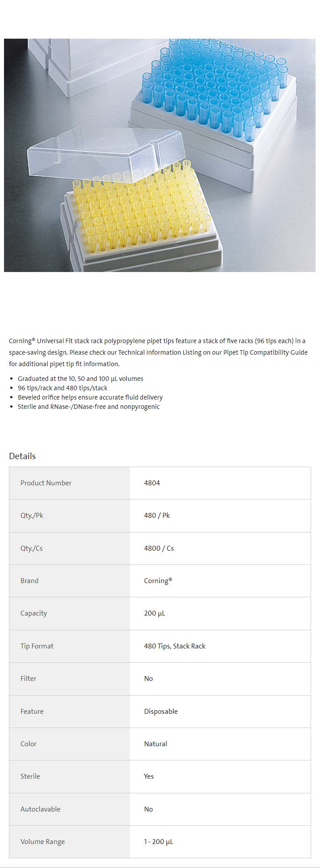Click the Volume Range value 1 - 200 µL
The height and width of the screenshot is (868, 320).
click(158, 842)
